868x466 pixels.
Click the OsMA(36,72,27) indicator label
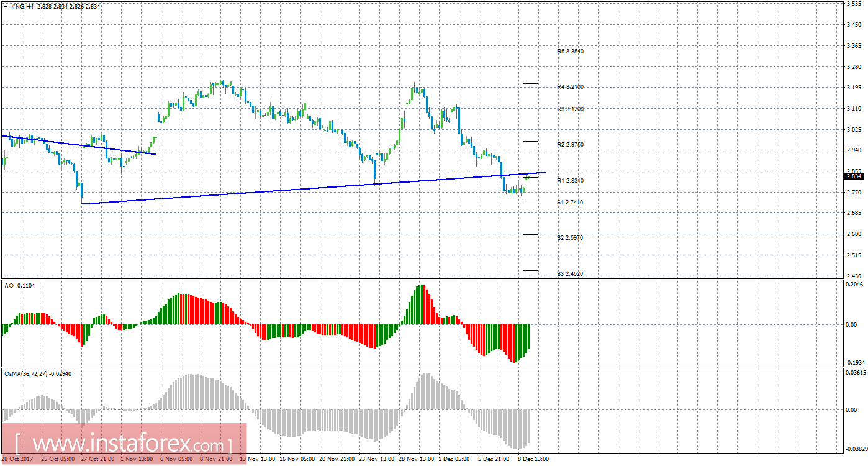[x=37, y=373]
